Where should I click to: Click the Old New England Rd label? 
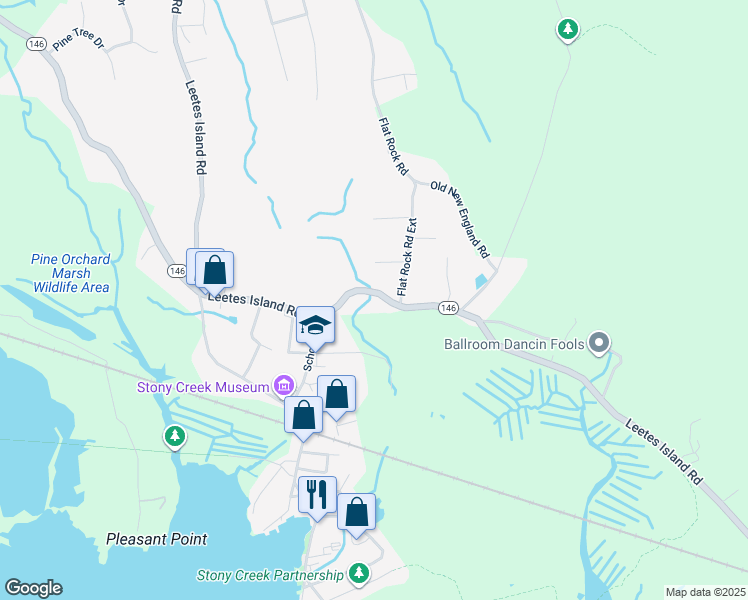click(x=460, y=219)
